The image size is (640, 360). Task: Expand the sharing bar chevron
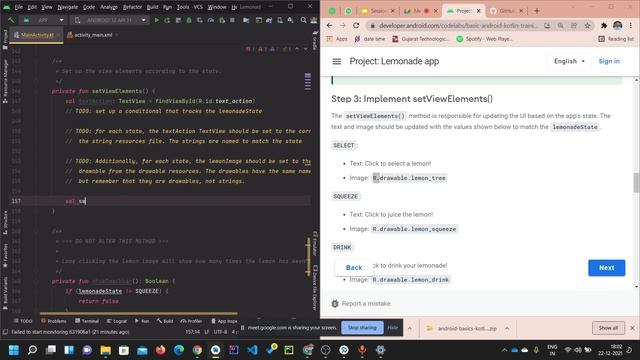(409, 328)
